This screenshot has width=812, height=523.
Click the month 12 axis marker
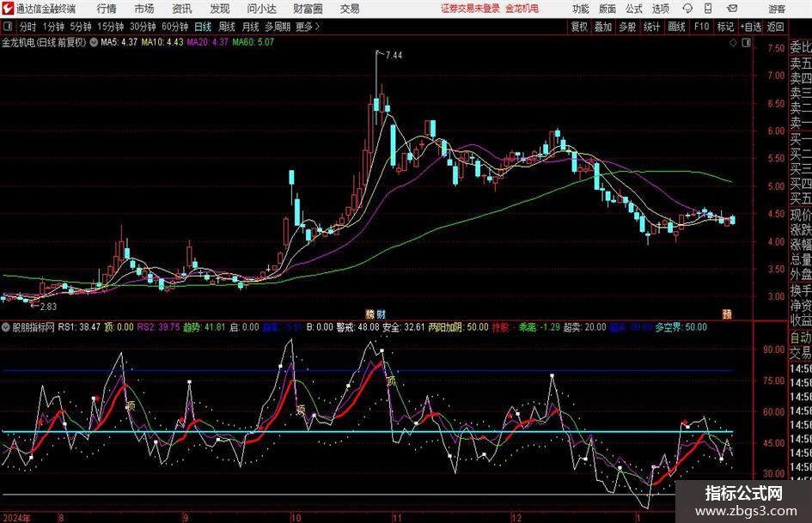click(516, 518)
